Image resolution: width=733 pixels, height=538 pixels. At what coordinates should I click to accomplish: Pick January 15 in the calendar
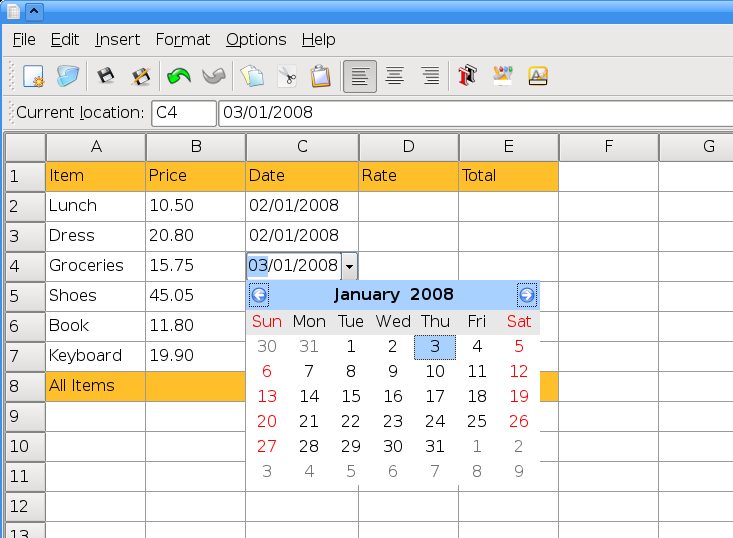[x=351, y=396]
